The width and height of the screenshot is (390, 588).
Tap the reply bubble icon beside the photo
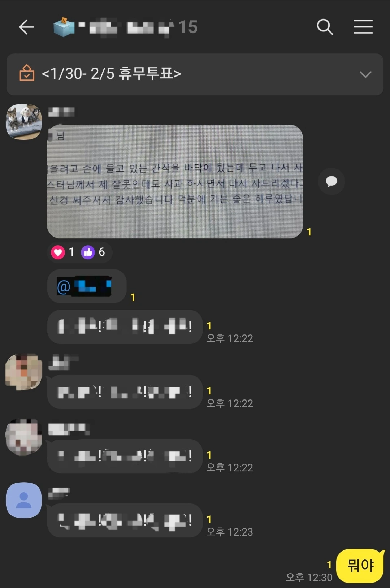(331, 181)
